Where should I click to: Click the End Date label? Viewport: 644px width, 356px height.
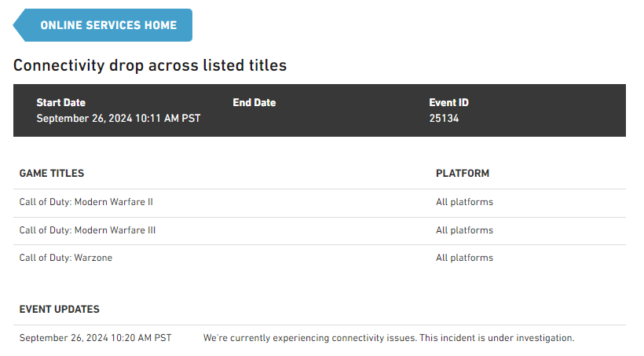[254, 103]
